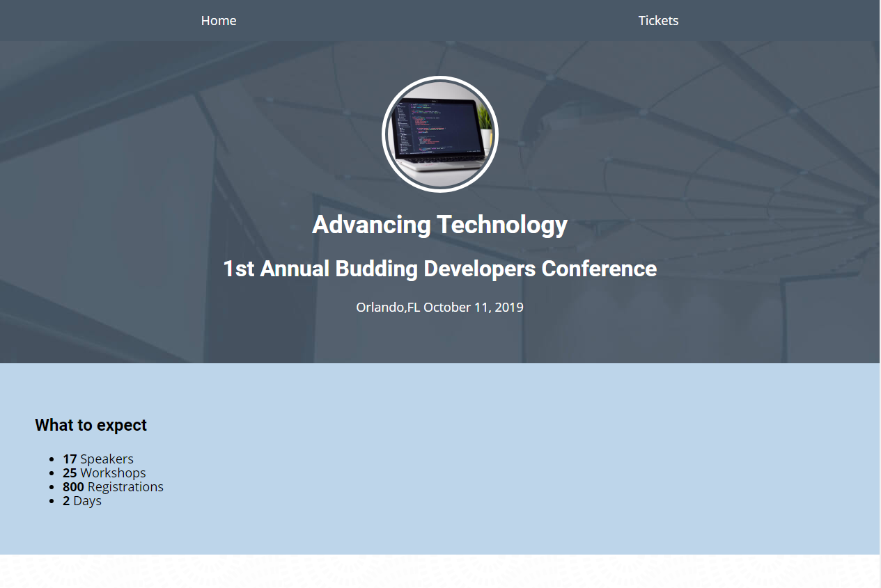Select the word Registrations in the list
The width and height of the screenshot is (881, 588).
pyautogui.click(x=125, y=487)
